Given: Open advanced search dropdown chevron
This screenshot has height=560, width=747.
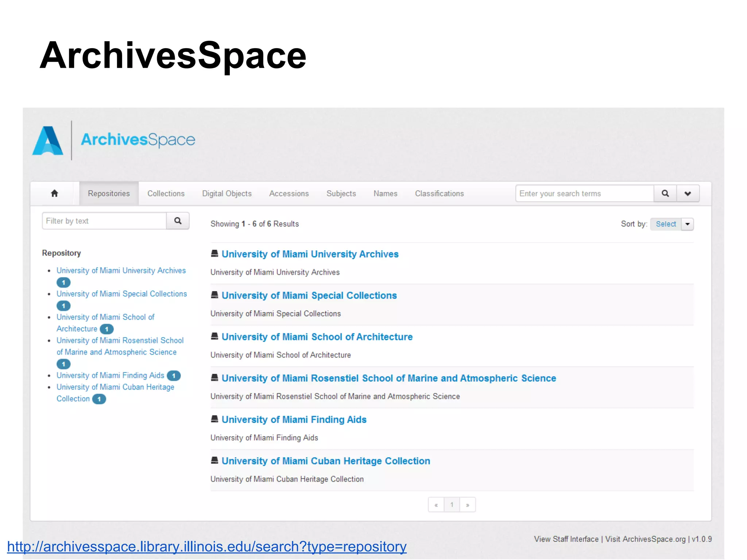Looking at the screenshot, I should click(x=688, y=193).
